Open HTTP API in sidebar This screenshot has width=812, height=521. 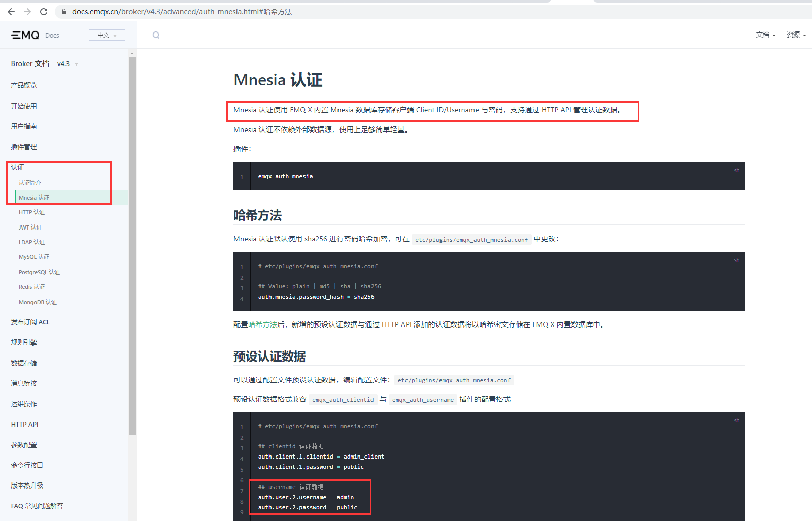(x=25, y=424)
